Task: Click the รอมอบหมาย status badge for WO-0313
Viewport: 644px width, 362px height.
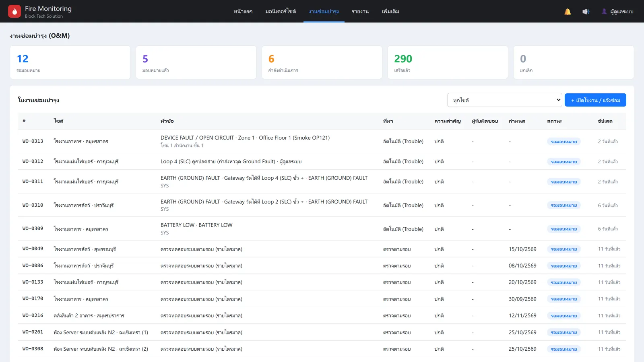Action: [563, 142]
